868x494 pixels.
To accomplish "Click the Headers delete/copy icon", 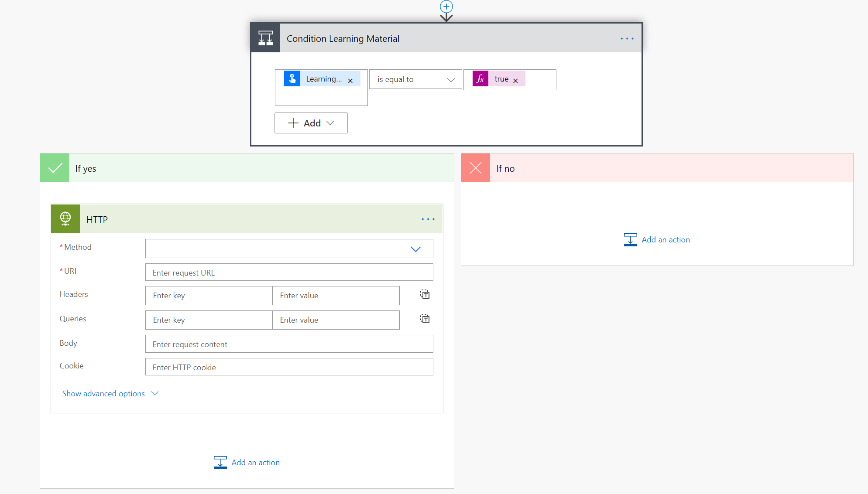I will pos(425,294).
